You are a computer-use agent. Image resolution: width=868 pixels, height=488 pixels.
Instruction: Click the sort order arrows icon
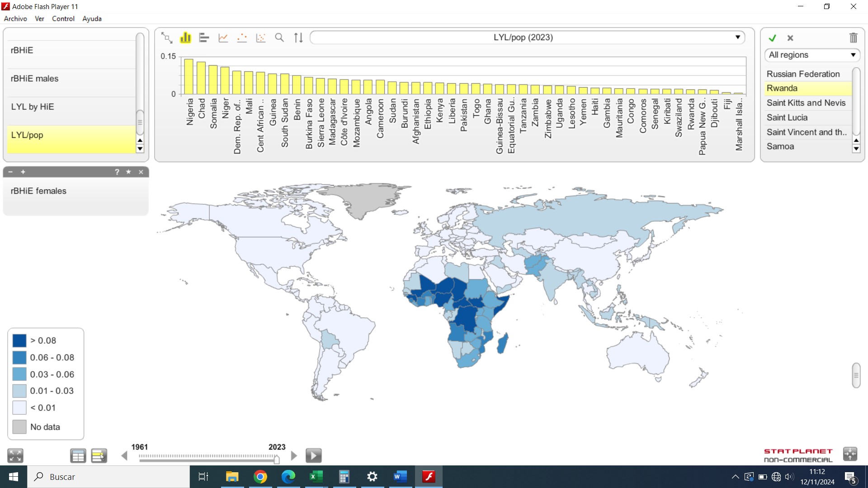(x=298, y=38)
